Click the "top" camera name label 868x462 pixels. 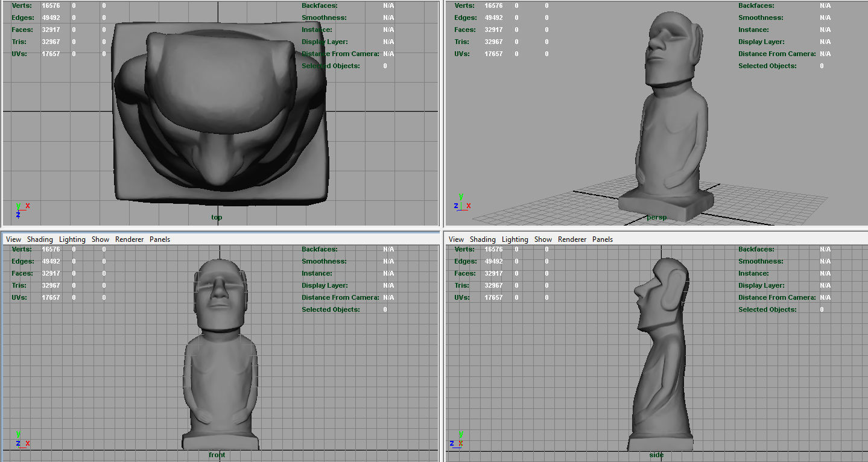[217, 217]
